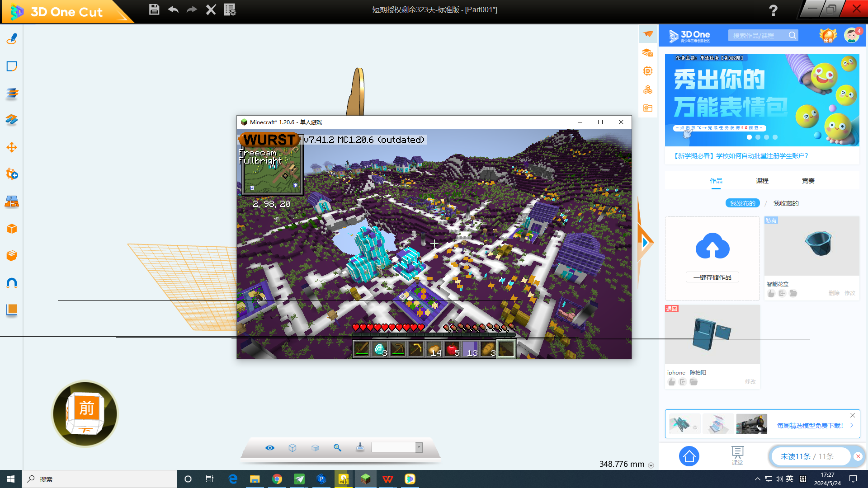This screenshot has height=488, width=868.
Task: Open the empty dropdown in bottom toolbar
Action: point(419,447)
